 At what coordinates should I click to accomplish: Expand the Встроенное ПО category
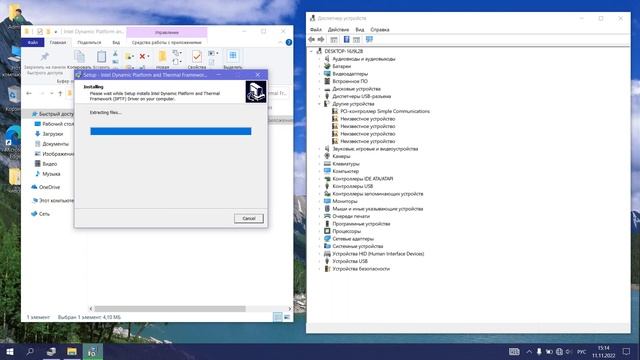[320, 81]
